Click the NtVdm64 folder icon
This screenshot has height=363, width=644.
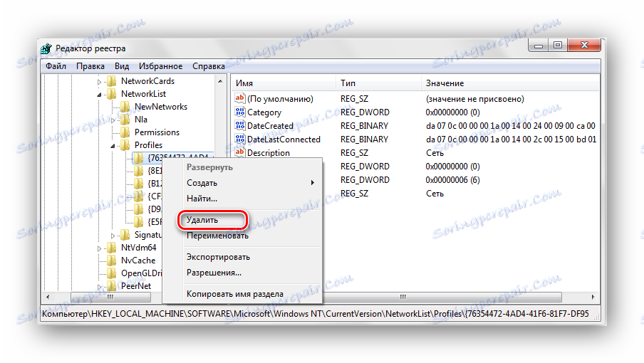pos(111,247)
